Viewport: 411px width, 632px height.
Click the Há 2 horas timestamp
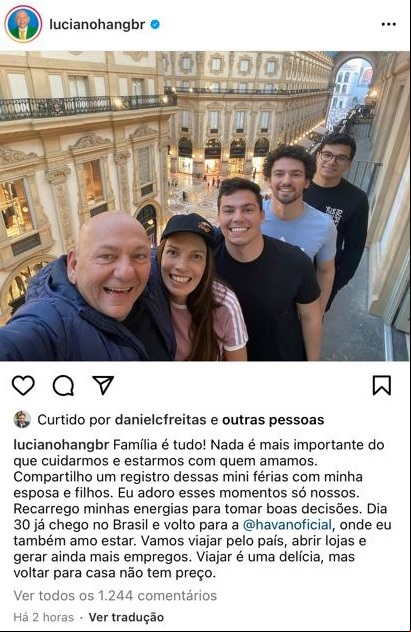(44, 617)
